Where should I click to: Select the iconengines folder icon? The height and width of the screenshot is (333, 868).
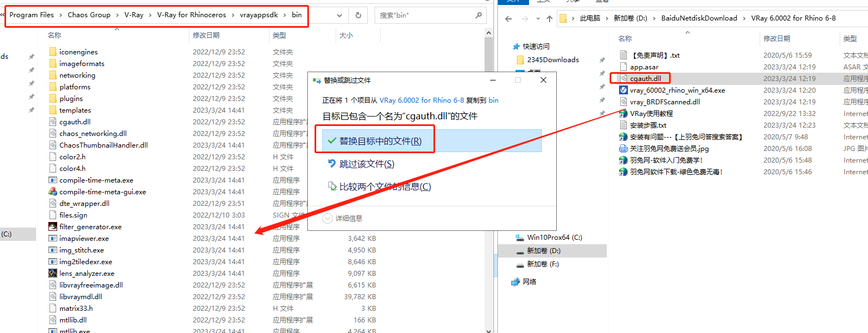[x=53, y=52]
